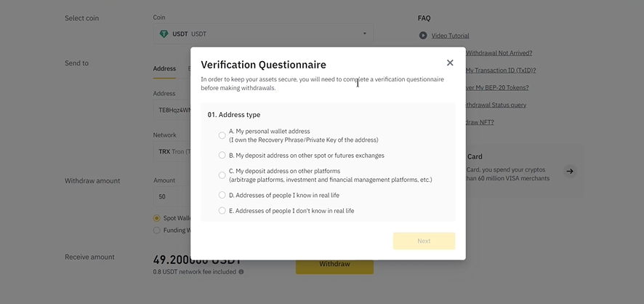This screenshot has height=304, width=644.
Task: Select option E people I don't know
Action: click(222, 210)
